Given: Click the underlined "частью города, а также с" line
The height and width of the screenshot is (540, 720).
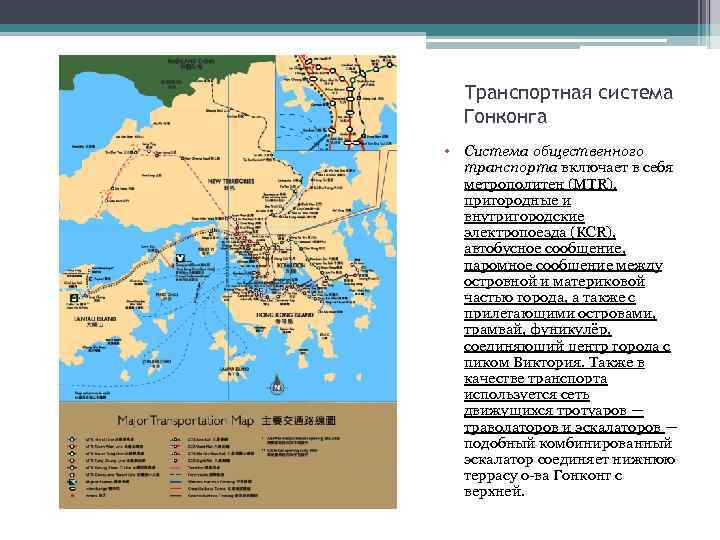Looking at the screenshot, I should 549,297.
